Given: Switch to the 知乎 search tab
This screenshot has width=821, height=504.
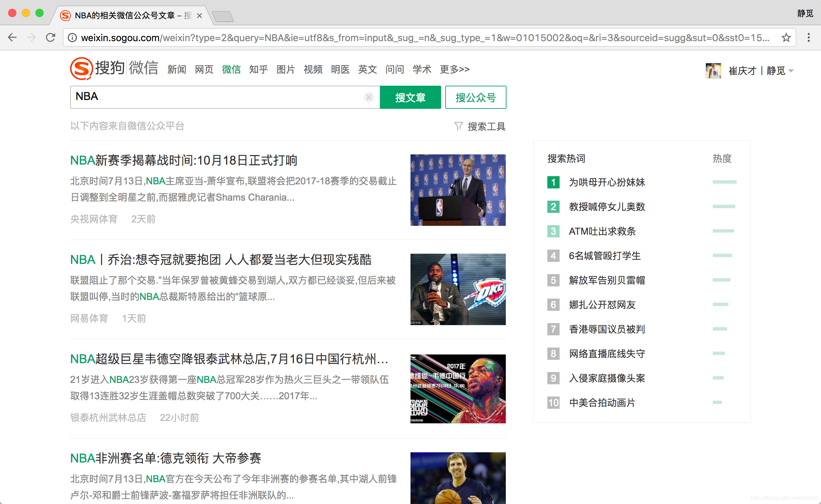Looking at the screenshot, I should (x=258, y=69).
